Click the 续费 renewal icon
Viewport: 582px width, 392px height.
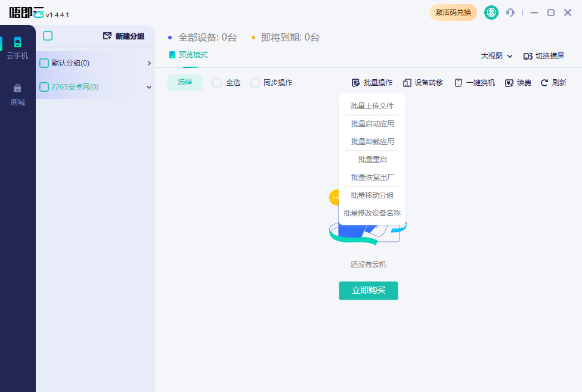(508, 83)
